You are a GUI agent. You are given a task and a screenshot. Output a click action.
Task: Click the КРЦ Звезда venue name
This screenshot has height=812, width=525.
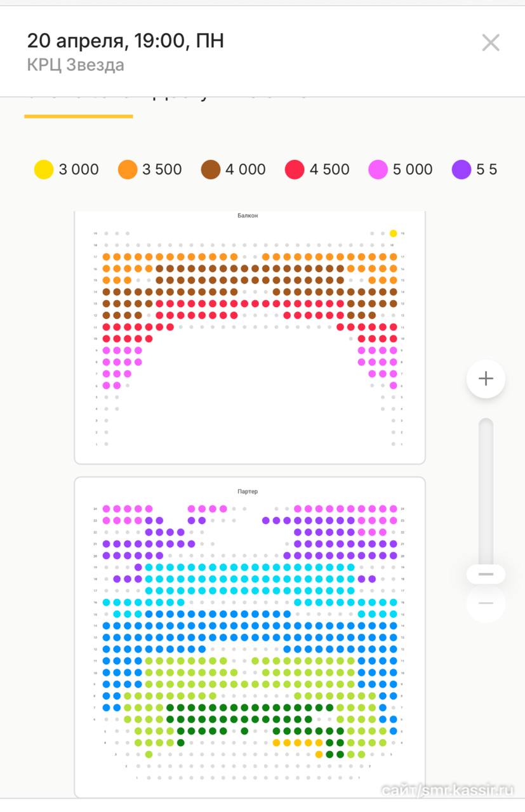tap(76, 65)
